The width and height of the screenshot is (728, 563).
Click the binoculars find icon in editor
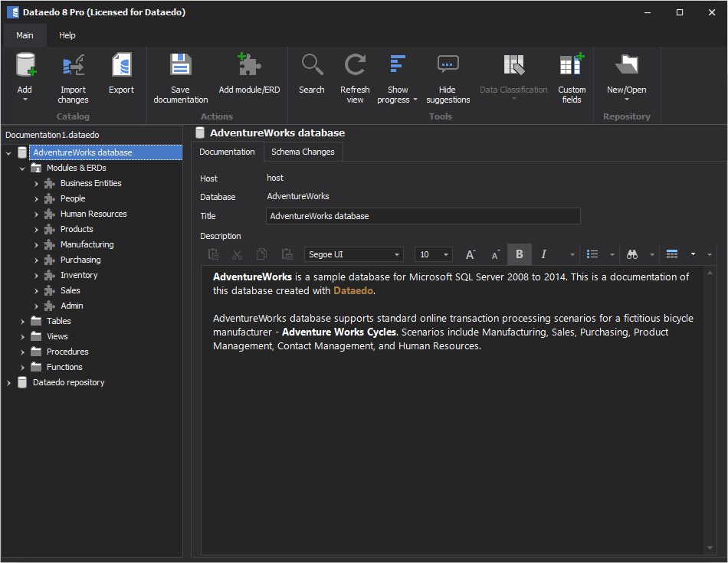[x=632, y=254]
